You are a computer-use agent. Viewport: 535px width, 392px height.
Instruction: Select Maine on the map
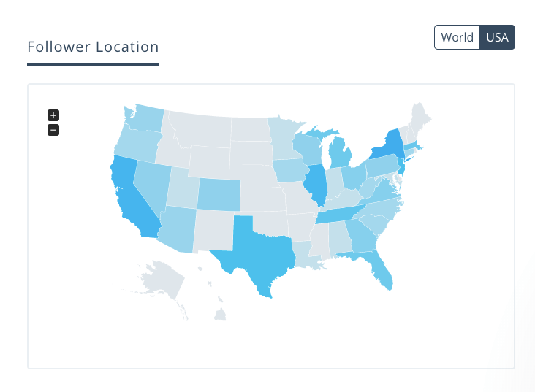[420, 118]
